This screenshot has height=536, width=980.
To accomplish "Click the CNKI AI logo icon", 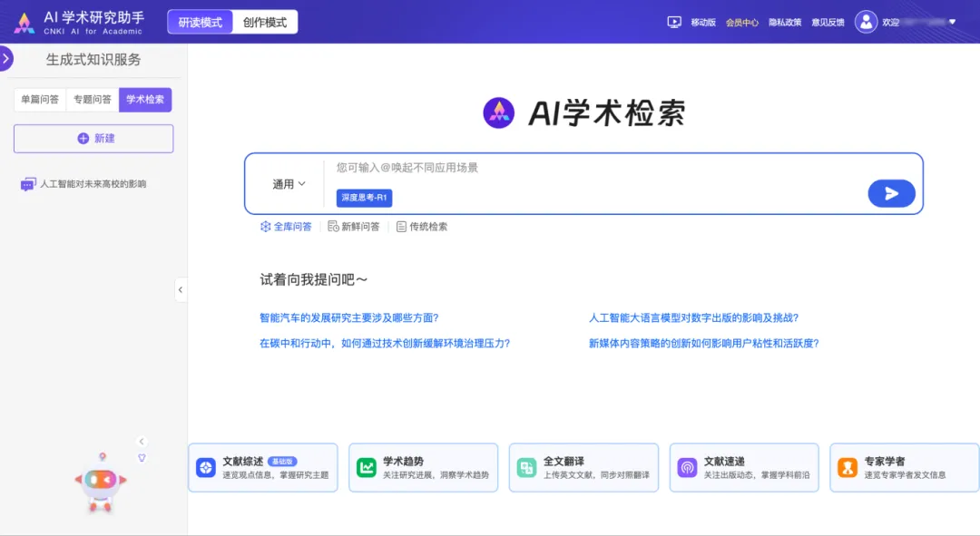I will [x=24, y=23].
